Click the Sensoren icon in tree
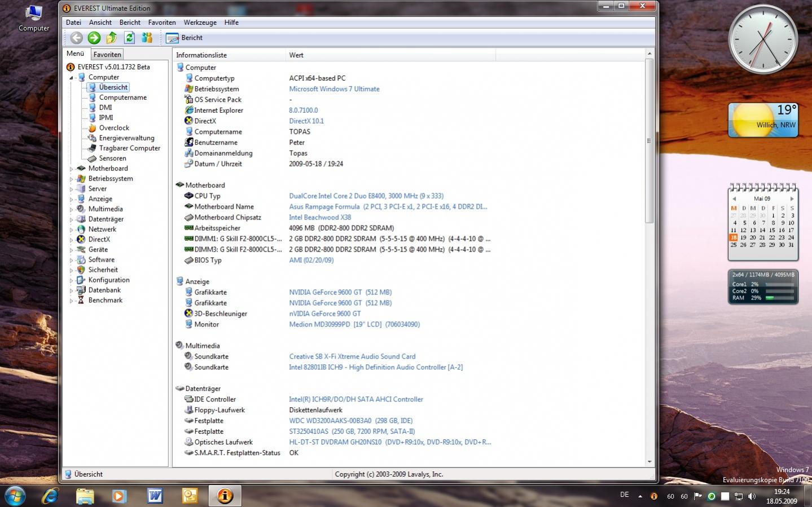 click(93, 158)
